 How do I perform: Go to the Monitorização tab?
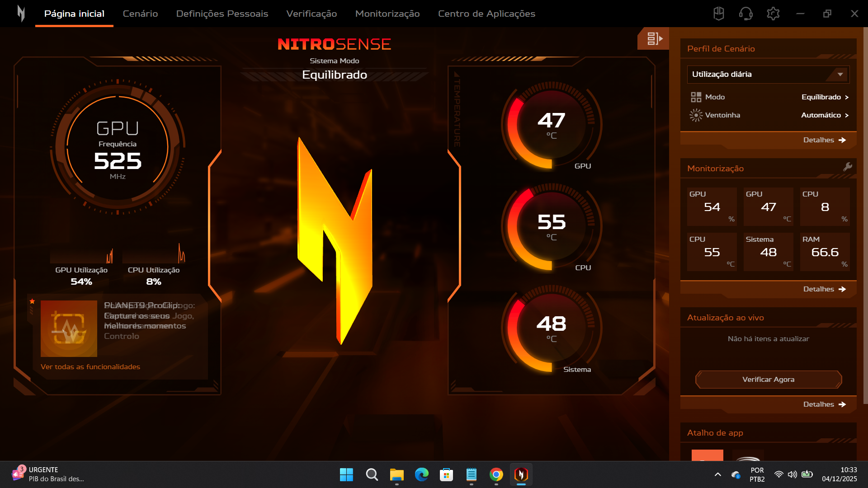tap(387, 14)
